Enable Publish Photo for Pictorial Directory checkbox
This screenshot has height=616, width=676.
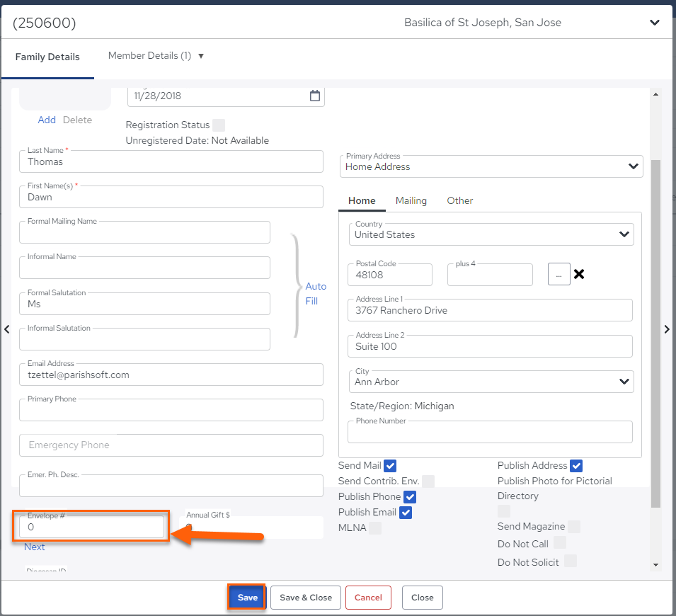pyautogui.click(x=504, y=511)
